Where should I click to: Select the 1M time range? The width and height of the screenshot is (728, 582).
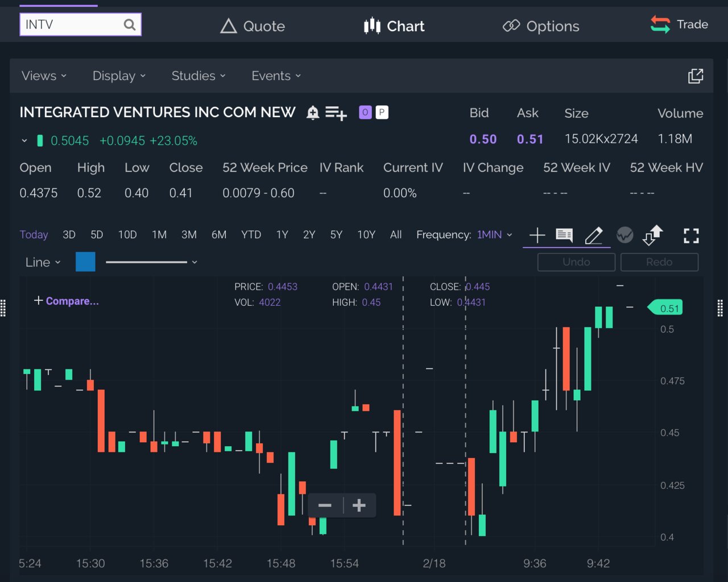pyautogui.click(x=159, y=235)
